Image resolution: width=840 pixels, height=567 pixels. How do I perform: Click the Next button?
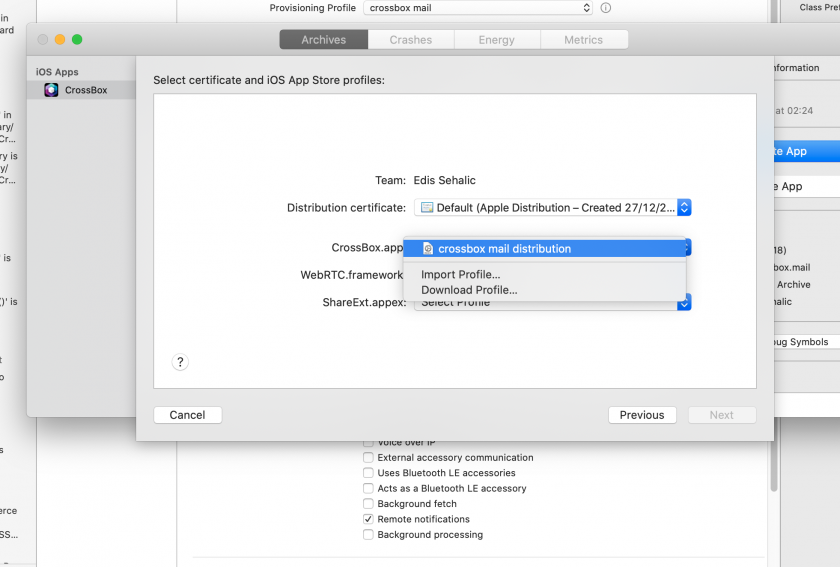[x=722, y=415]
